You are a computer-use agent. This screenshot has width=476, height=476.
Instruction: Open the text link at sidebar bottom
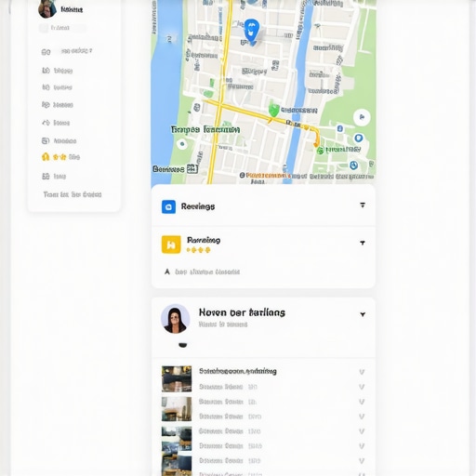(73, 194)
